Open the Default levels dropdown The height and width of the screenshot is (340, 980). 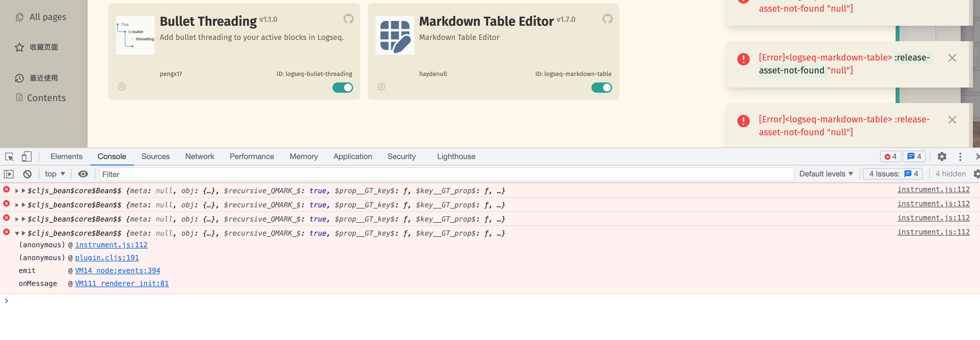point(826,174)
